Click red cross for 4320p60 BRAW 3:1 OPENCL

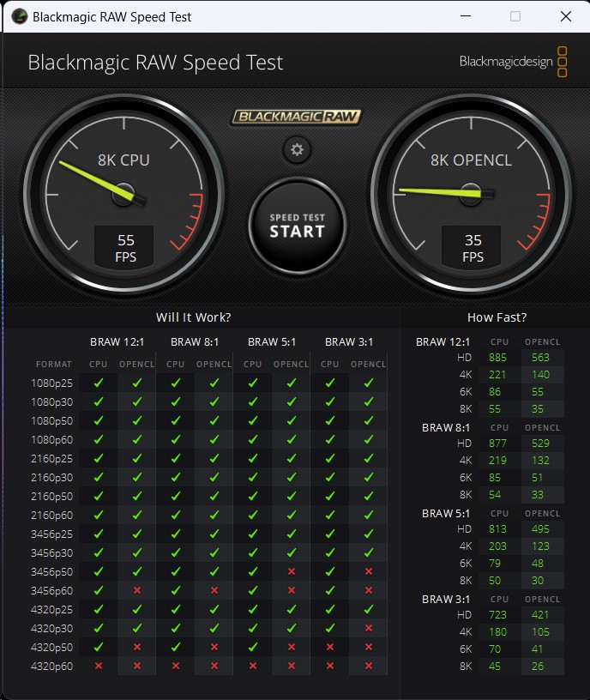tap(369, 666)
